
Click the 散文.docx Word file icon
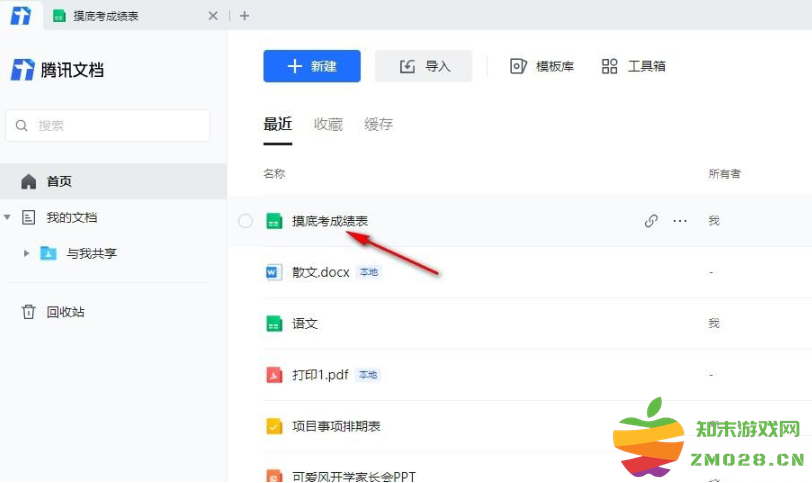point(274,272)
